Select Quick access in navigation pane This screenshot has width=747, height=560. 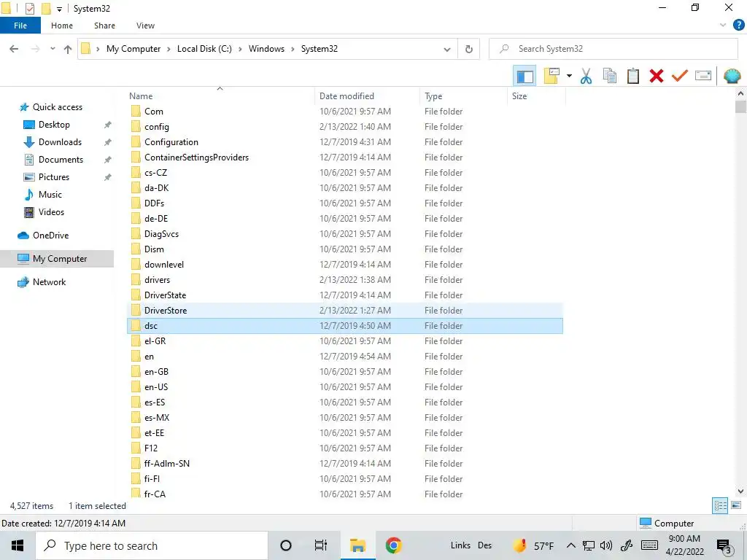[x=57, y=107]
